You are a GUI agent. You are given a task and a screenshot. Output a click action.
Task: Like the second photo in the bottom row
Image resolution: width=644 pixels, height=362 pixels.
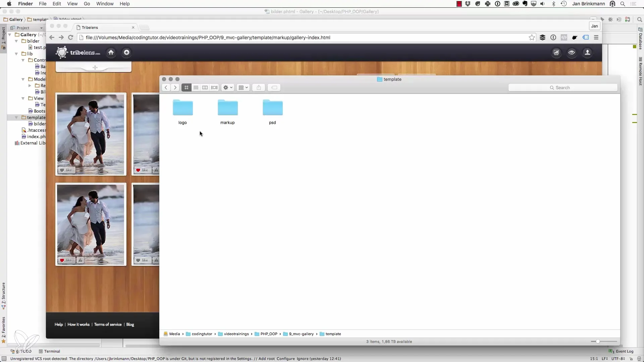pos(142,260)
